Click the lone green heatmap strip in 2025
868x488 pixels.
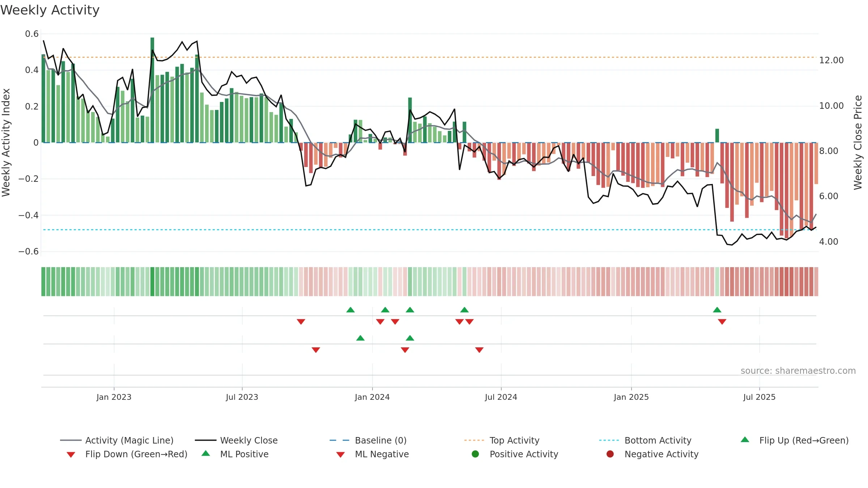tap(717, 282)
